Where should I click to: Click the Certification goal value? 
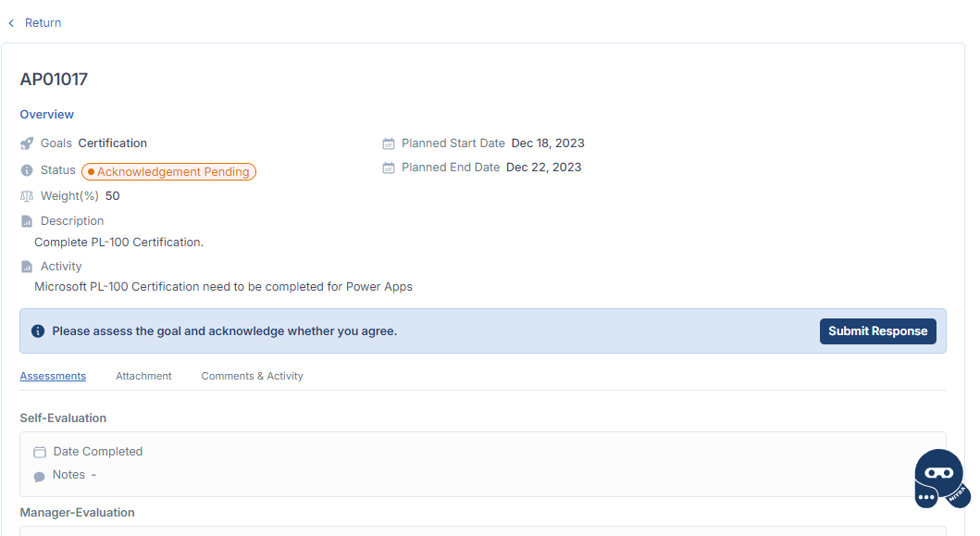[113, 143]
